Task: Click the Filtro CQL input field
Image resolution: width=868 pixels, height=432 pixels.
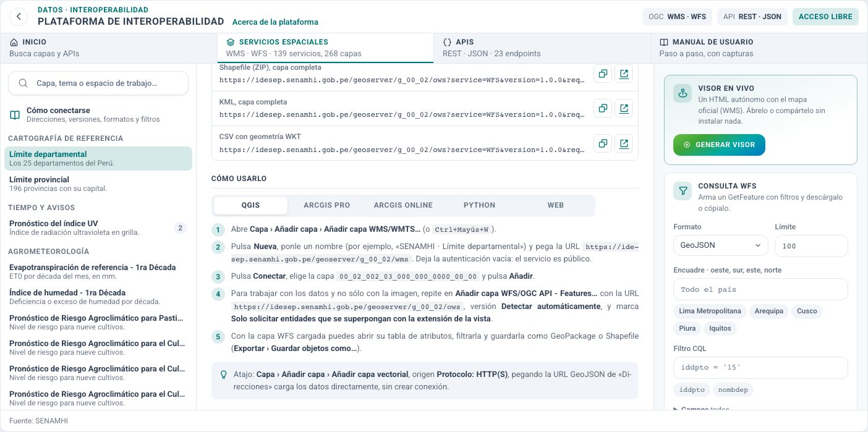Action: point(760,368)
